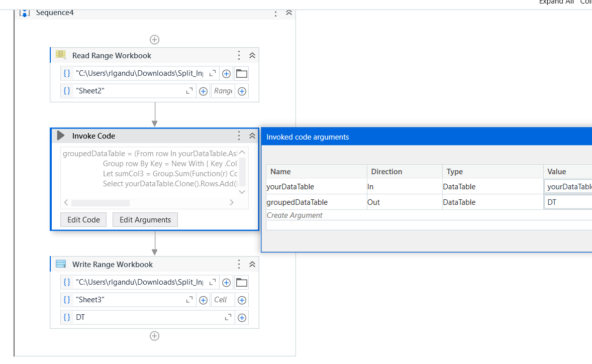Viewport: 592px width, 364px height.
Task: Click the Invoked code arguments title bar
Action: pyautogui.click(x=427, y=137)
